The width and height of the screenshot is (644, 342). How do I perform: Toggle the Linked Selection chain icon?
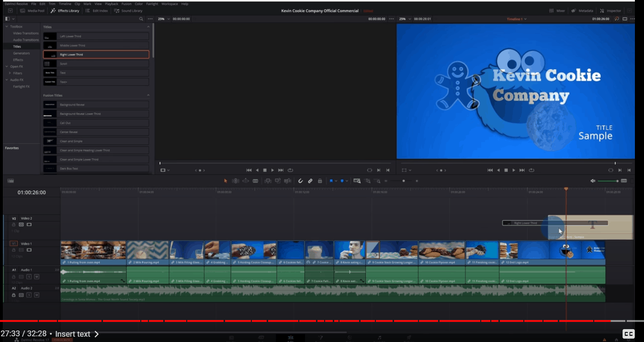310,181
